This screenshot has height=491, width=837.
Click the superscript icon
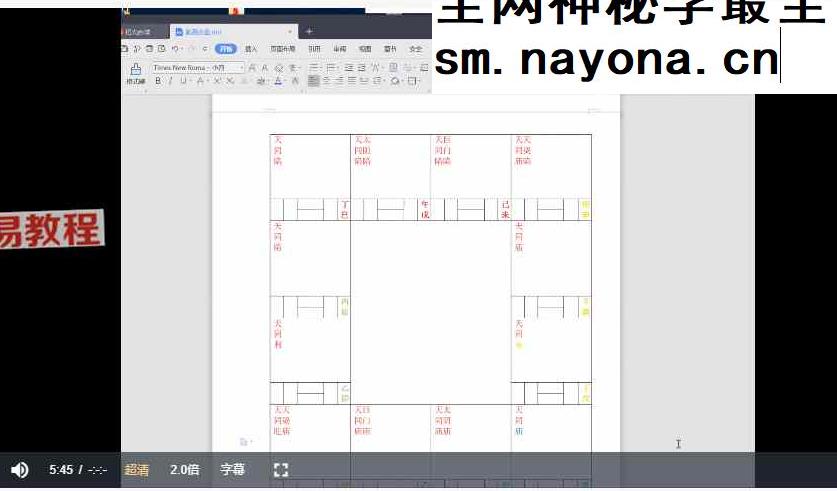pos(217,81)
